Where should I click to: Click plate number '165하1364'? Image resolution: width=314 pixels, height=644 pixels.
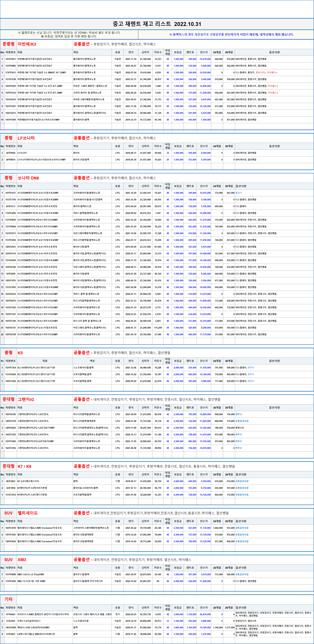click(10, 368)
